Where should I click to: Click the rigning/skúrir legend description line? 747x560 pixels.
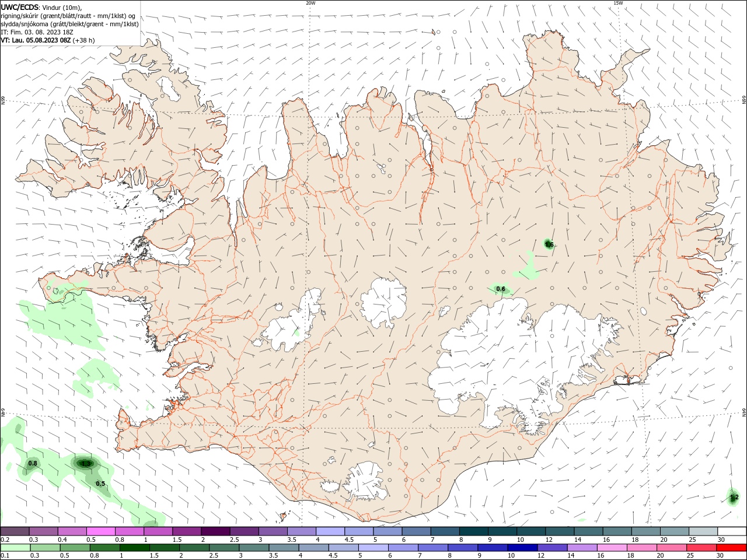point(68,16)
